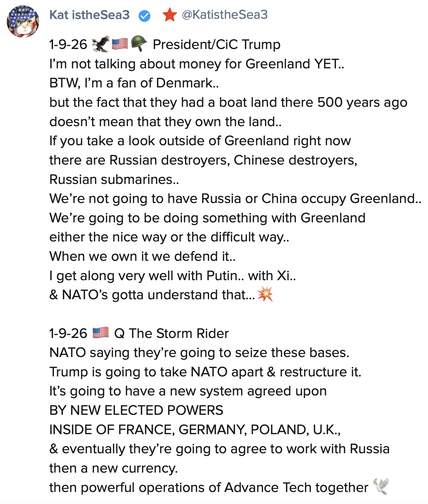Click the "BTW, I'm a fan of Denmark" line
The image size is (428, 504).
coord(134,83)
